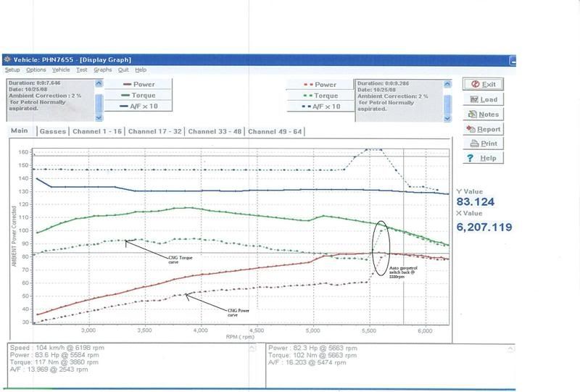The height and width of the screenshot is (392, 580).
Task: Click the 5,500 tick on RPM axis
Action: tap(369, 330)
